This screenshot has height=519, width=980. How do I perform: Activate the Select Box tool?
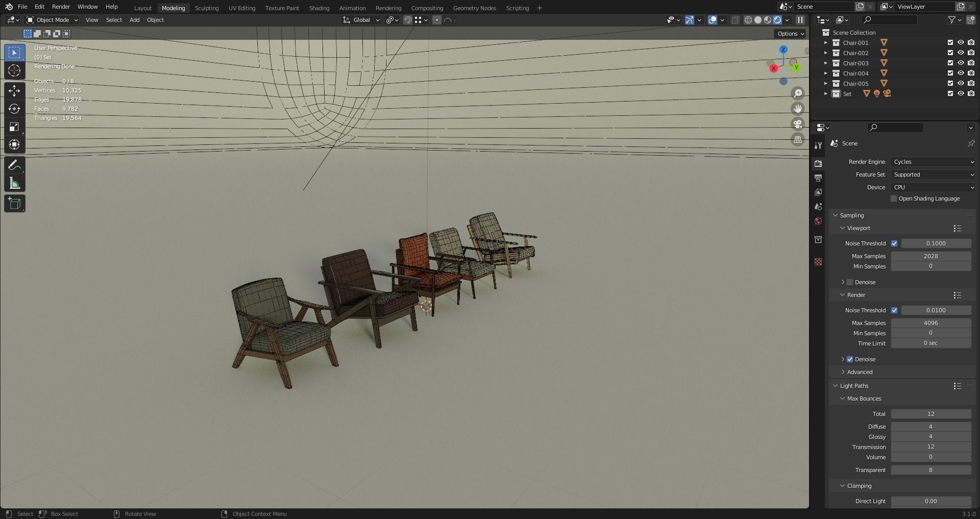tap(14, 53)
